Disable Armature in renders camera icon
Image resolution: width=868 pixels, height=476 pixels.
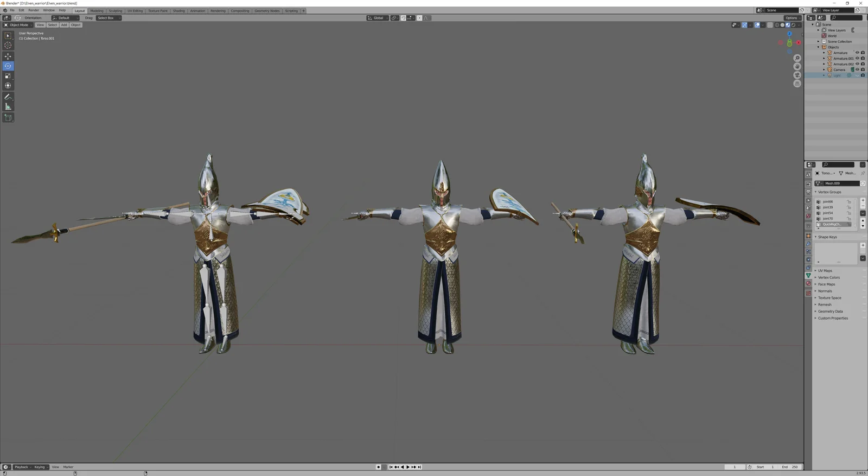[x=863, y=53]
